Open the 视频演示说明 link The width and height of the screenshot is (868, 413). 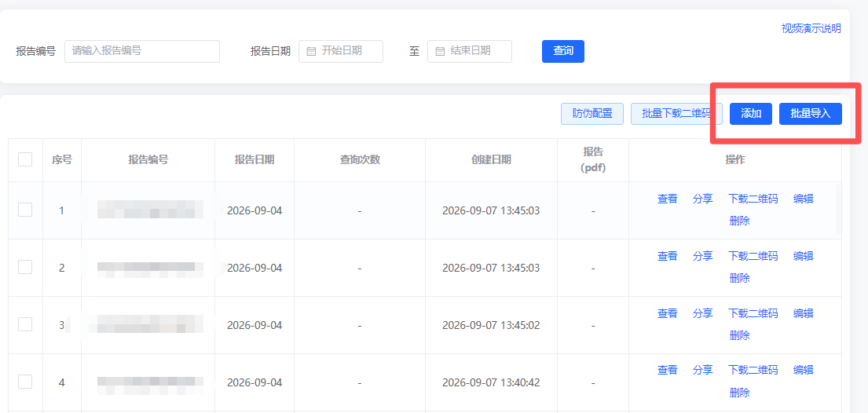coord(811,29)
